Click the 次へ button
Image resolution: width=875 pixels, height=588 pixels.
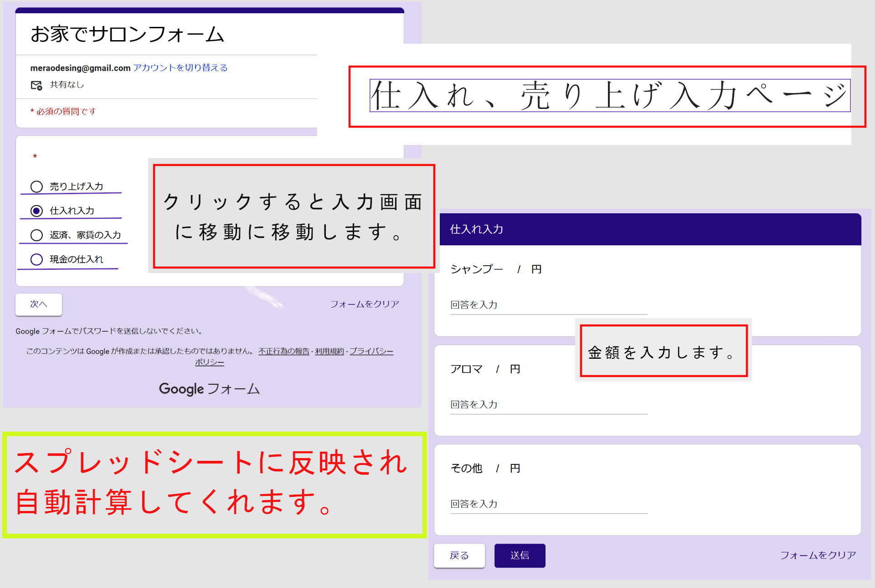(39, 304)
